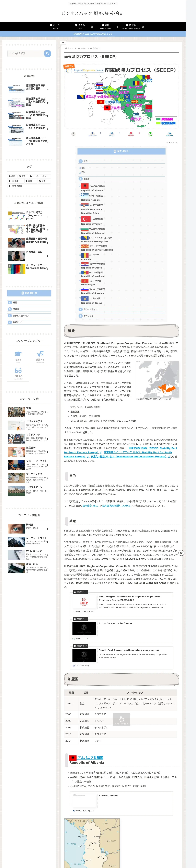Click the Romania flag in contents list

click(85, 255)
